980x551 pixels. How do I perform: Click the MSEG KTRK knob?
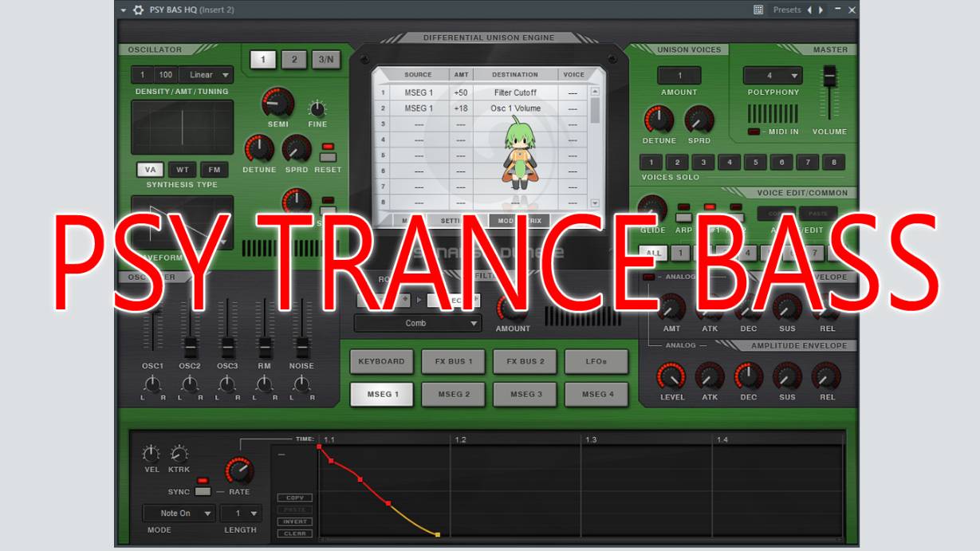coord(179,454)
